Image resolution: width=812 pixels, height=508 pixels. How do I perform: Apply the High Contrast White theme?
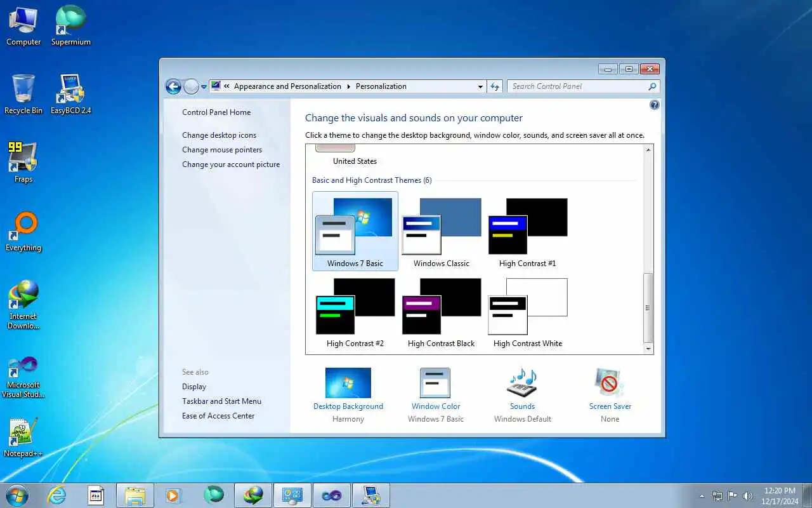click(x=528, y=312)
